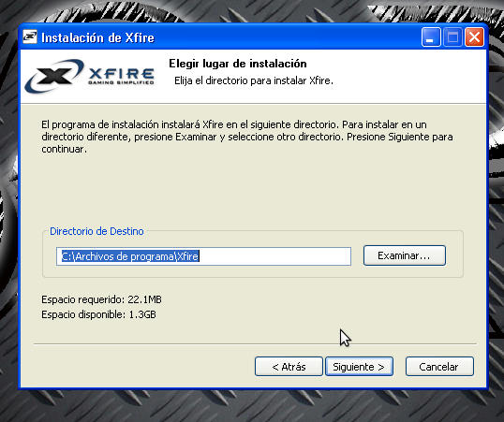Viewport: 504px width, 422px height.
Task: Abort setup with the Cancelar button
Action: [x=439, y=367]
